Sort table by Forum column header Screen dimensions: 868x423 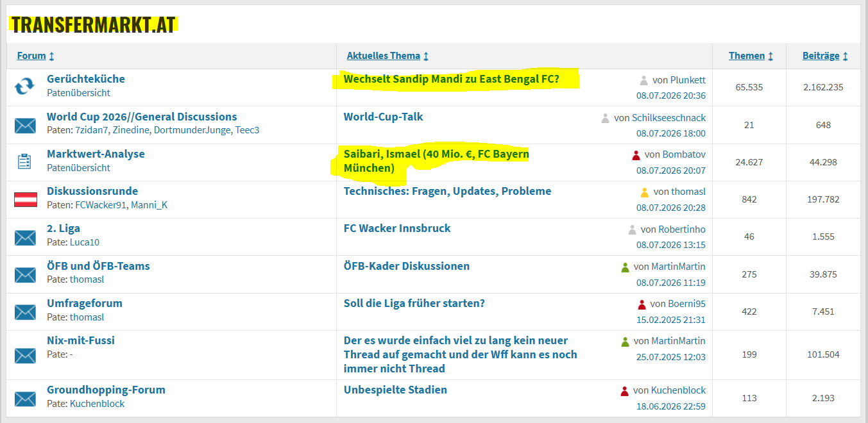coord(31,56)
